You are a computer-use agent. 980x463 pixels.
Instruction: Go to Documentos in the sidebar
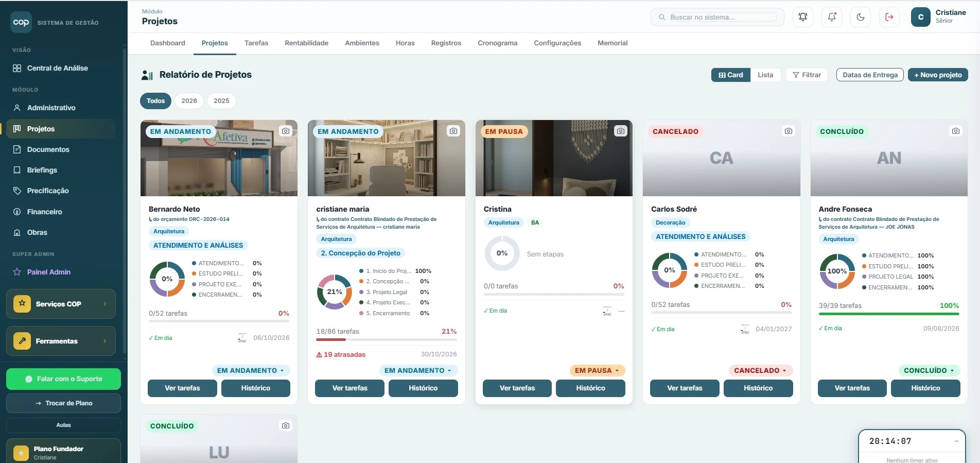pyautogui.click(x=48, y=149)
